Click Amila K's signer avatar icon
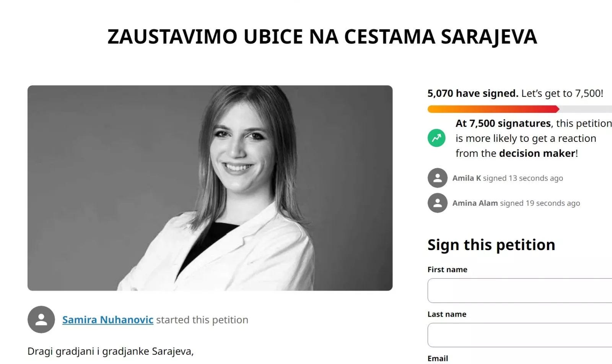612x364 pixels. 438,178
